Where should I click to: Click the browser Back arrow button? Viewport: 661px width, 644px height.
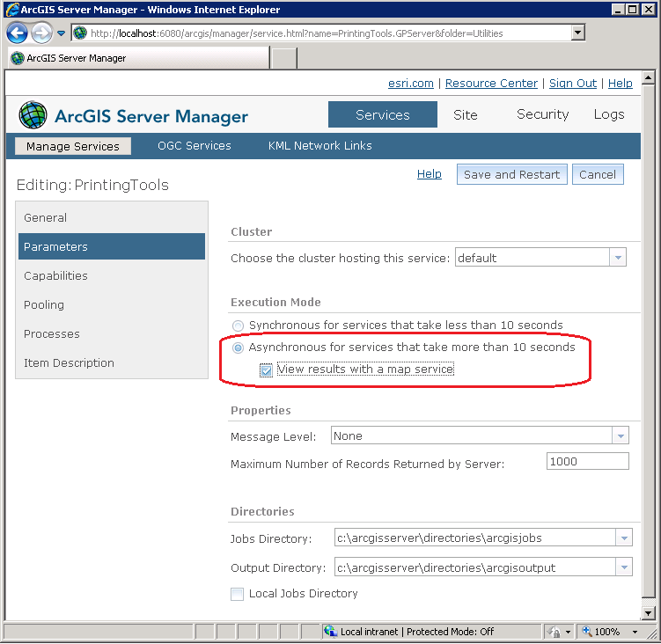[17, 33]
